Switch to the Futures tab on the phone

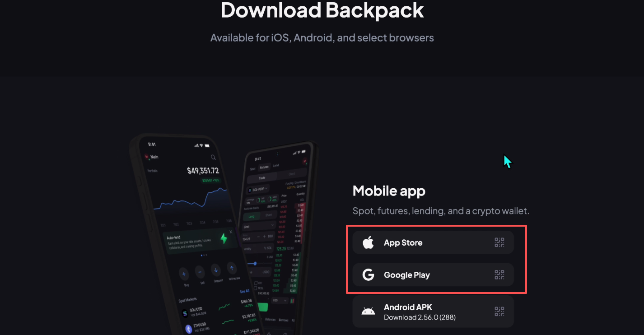[264, 167]
